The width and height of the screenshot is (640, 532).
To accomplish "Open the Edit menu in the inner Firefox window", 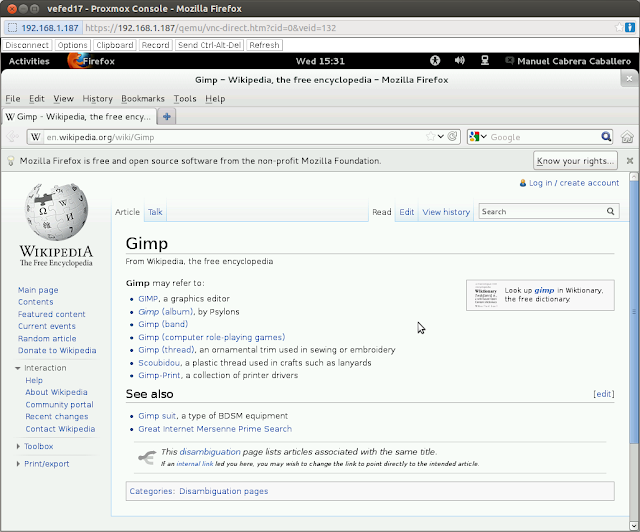I will click(x=36, y=99).
